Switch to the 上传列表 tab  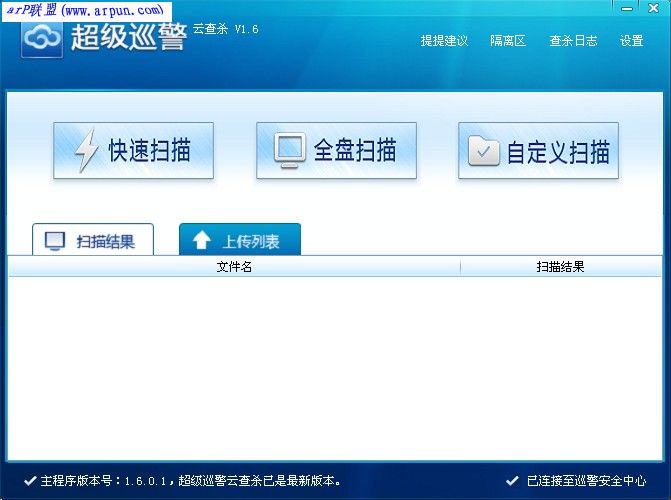coord(240,241)
